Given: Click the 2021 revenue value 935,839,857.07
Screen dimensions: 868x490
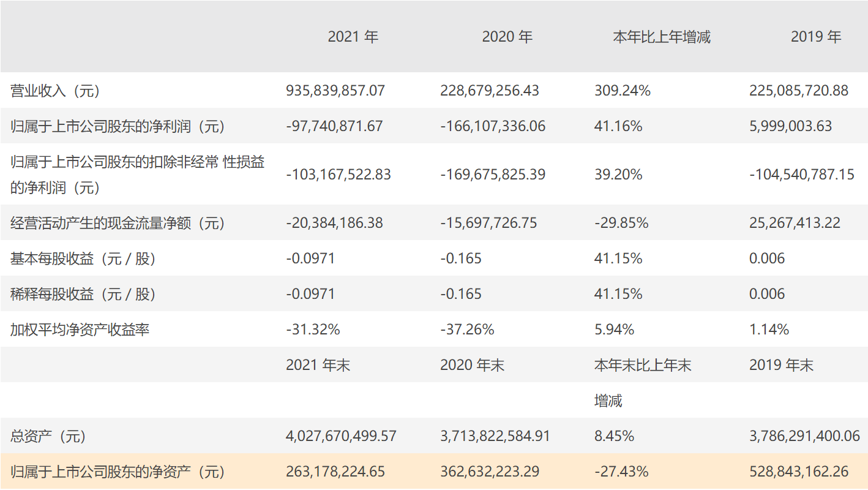Looking at the screenshot, I should tap(335, 91).
